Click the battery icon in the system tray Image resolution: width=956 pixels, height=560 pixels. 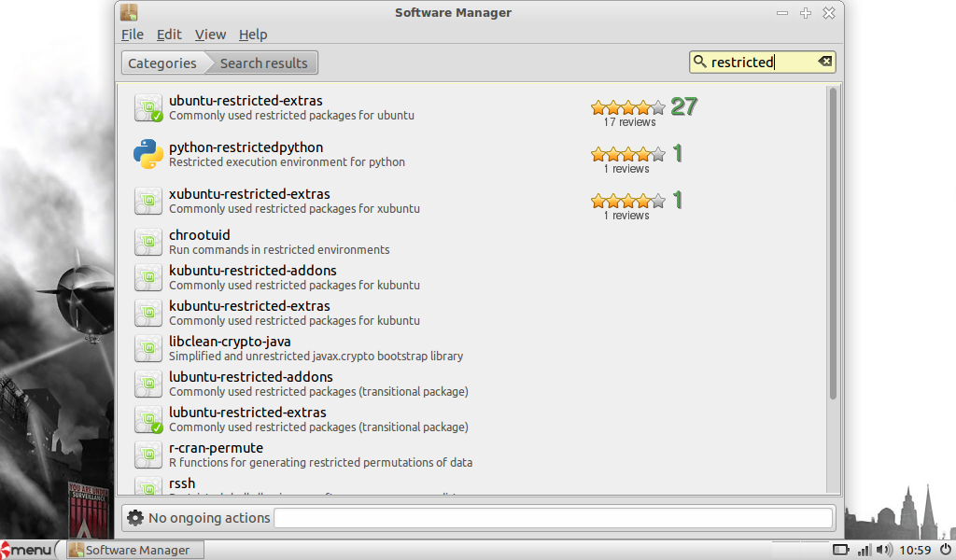(x=841, y=550)
